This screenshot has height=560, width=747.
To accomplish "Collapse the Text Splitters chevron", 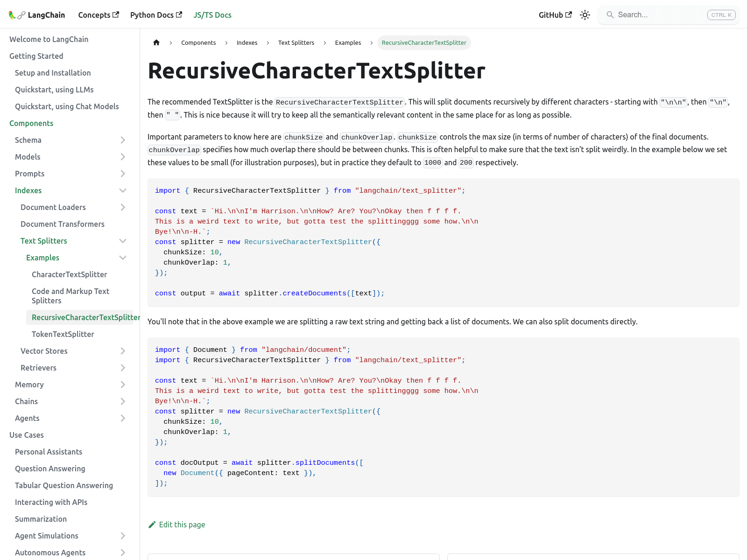I will pos(123,241).
